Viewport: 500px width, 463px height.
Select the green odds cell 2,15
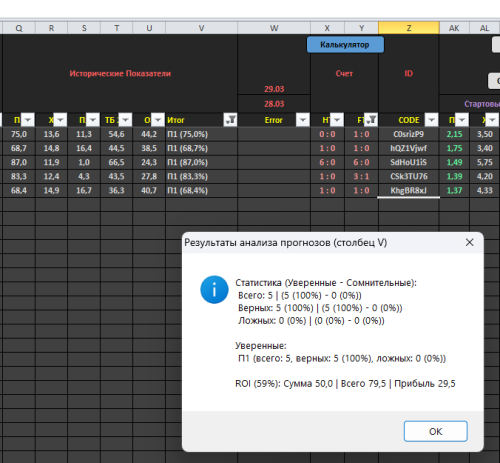(x=454, y=134)
